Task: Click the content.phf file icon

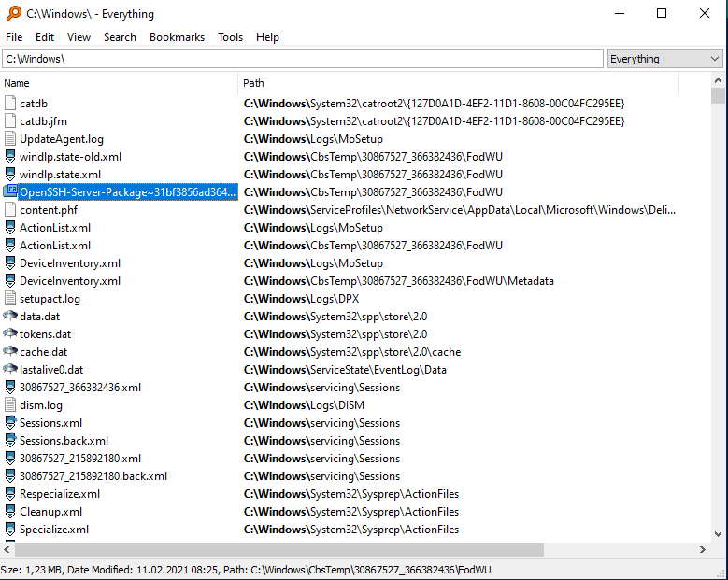Action: pyautogui.click(x=9, y=210)
